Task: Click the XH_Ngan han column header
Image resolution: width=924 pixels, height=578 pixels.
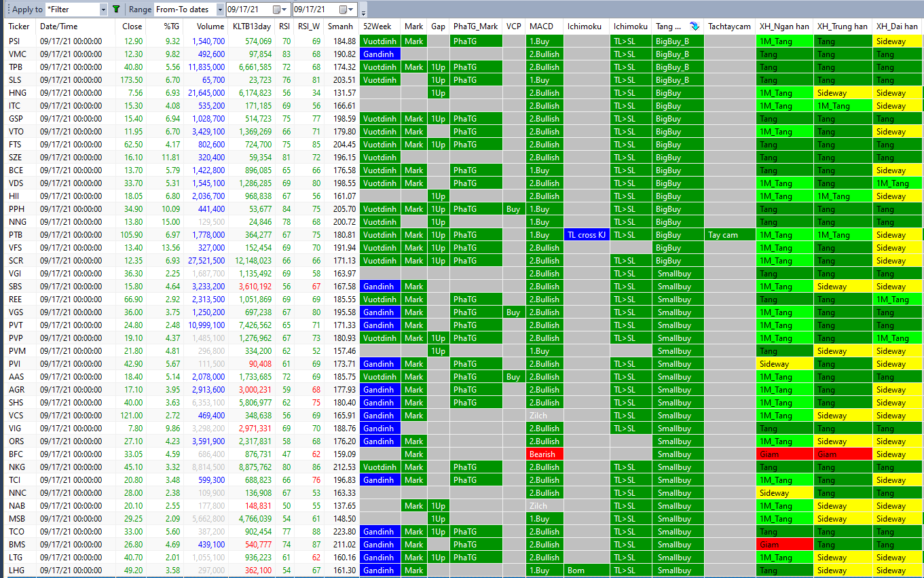Action: point(784,26)
